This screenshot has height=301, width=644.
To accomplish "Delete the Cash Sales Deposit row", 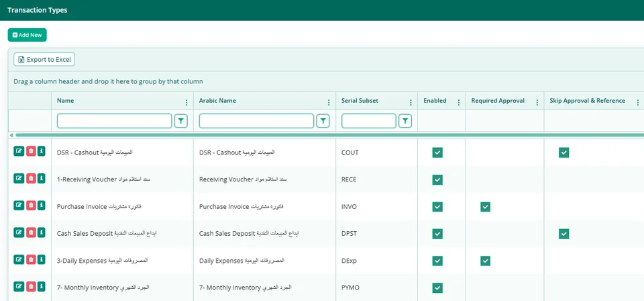I will 31,232.
